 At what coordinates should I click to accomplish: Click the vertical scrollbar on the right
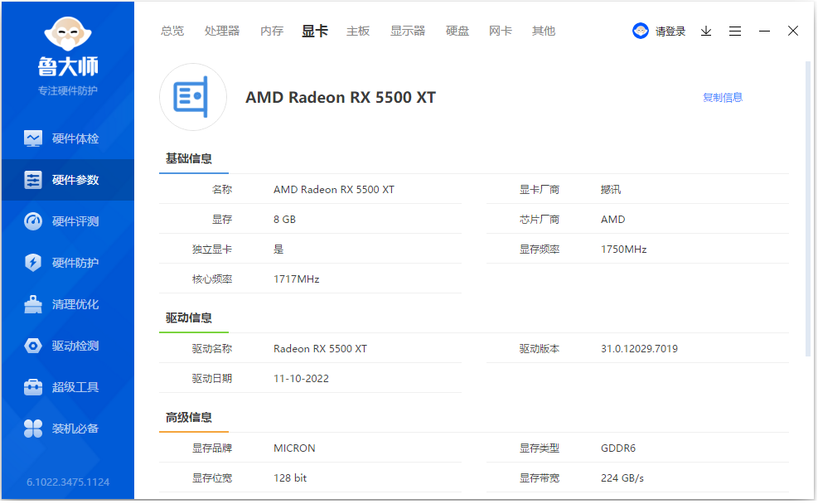click(x=808, y=209)
